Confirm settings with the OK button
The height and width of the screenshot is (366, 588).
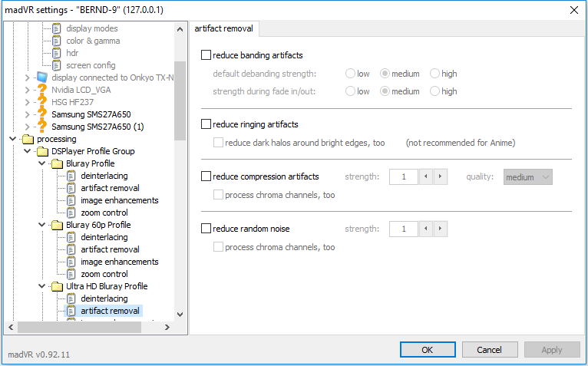428,350
